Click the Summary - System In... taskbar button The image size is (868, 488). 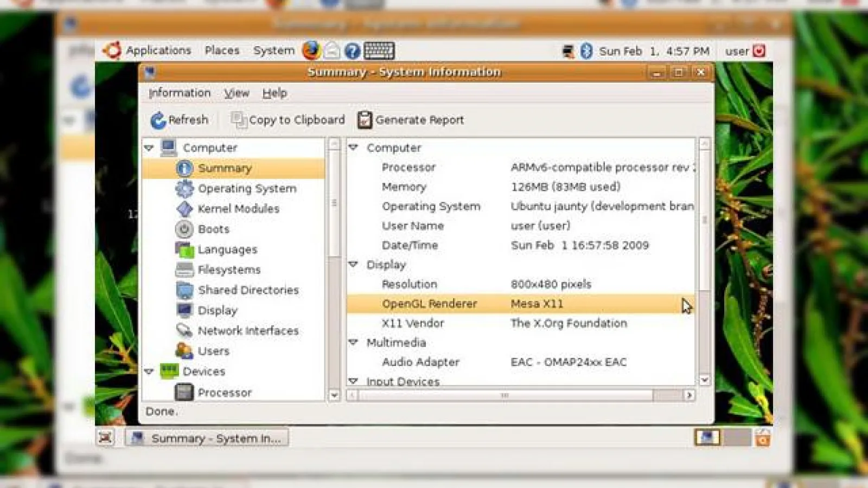click(207, 438)
